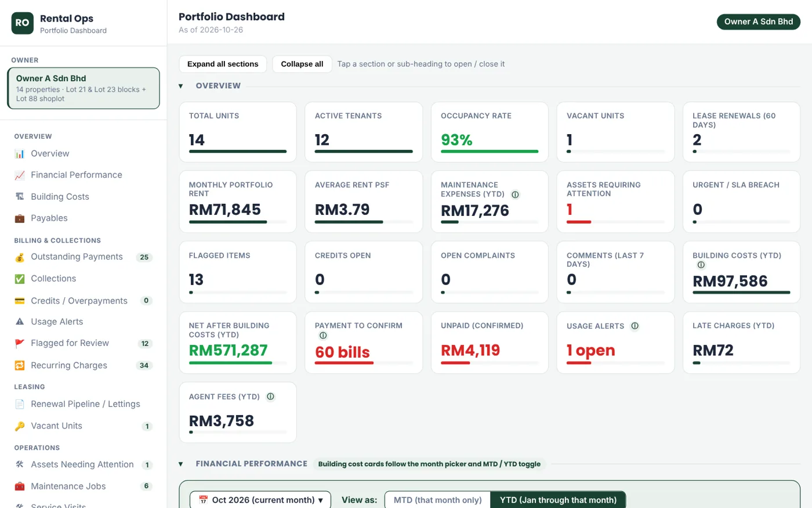
Task: Click info icon on Payment to Confirm card
Action: click(x=323, y=336)
